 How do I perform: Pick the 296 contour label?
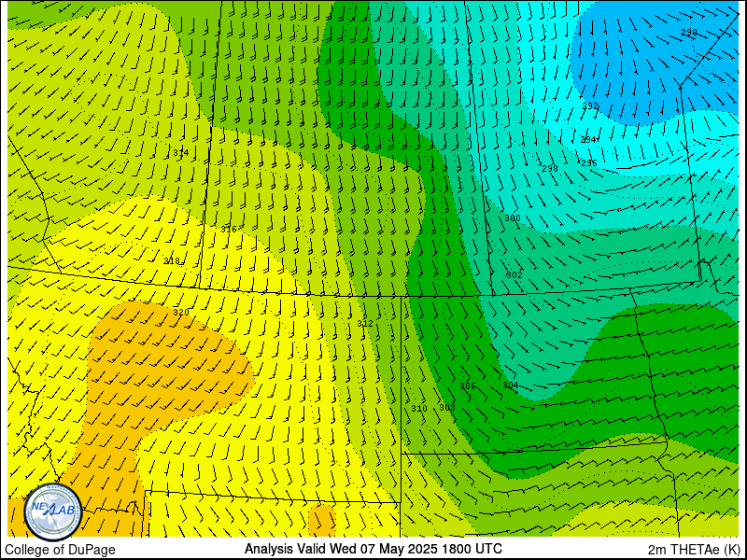tap(589, 162)
